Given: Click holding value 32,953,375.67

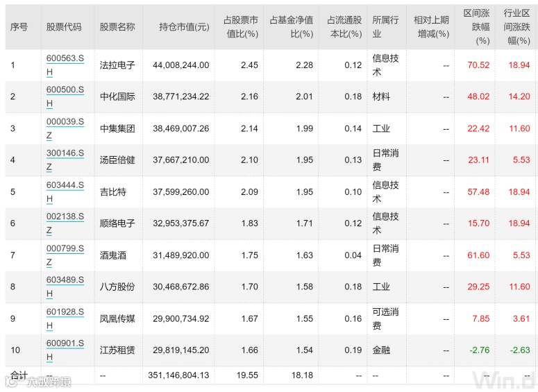Looking at the screenshot, I should point(180,223).
